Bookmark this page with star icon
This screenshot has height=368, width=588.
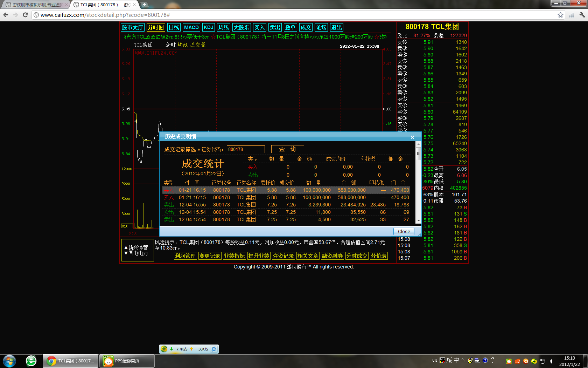(560, 15)
